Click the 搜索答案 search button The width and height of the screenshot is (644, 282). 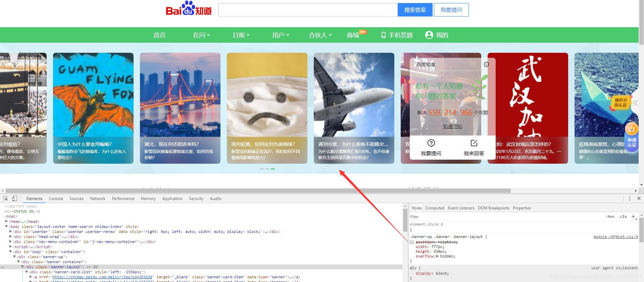(415, 10)
